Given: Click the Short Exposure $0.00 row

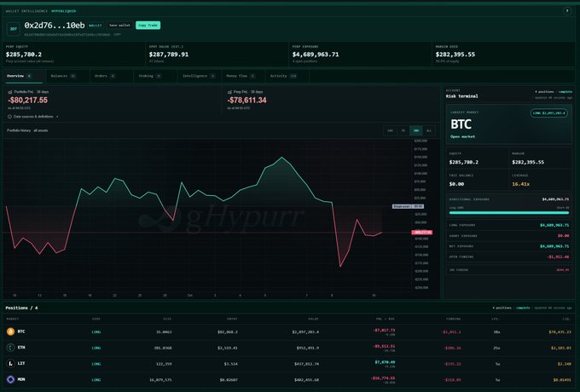Looking at the screenshot, I should pos(509,235).
